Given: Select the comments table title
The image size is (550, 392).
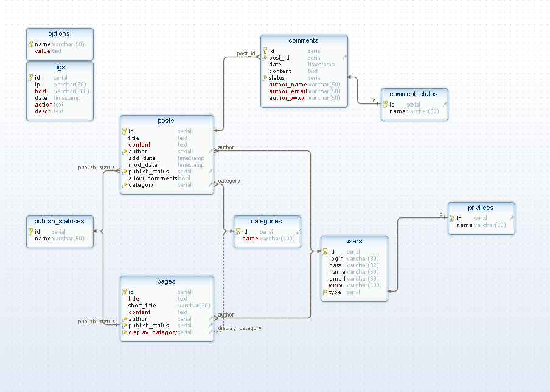Looking at the screenshot, I should [304, 40].
